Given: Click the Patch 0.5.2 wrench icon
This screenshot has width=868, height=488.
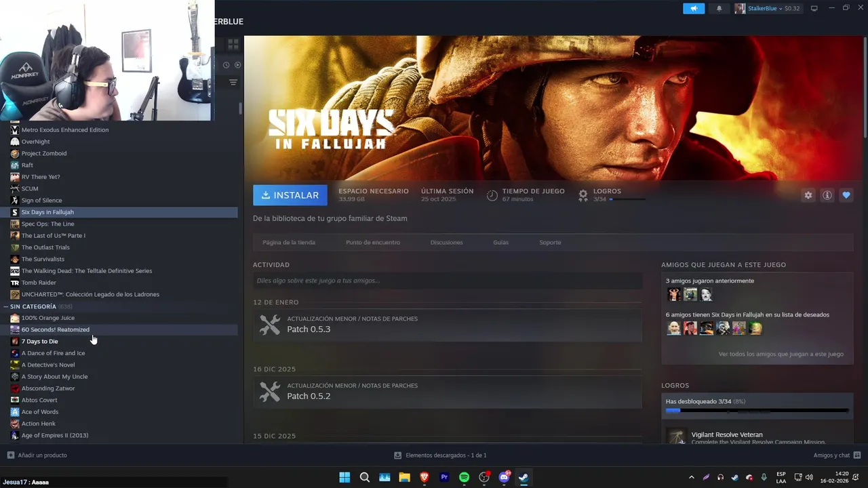Looking at the screenshot, I should point(270,392).
